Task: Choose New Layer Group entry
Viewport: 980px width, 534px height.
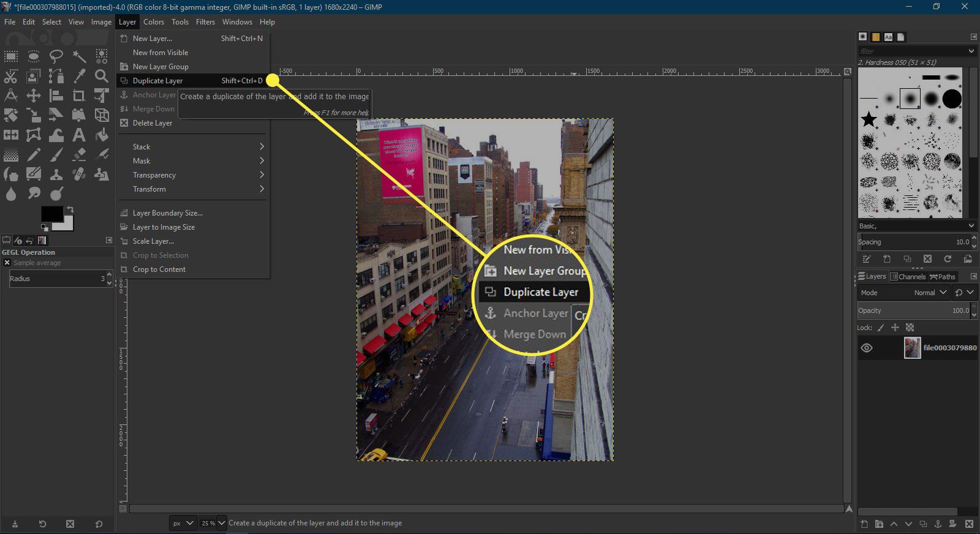Action: (193, 67)
